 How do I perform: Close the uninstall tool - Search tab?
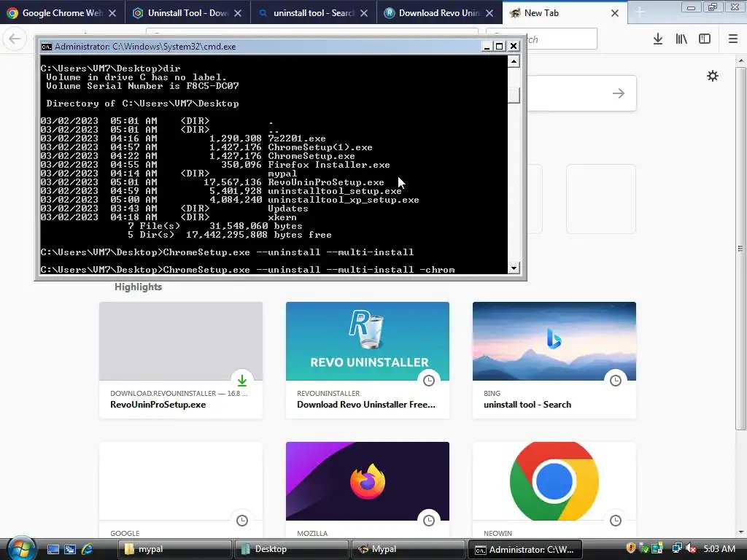pos(364,13)
